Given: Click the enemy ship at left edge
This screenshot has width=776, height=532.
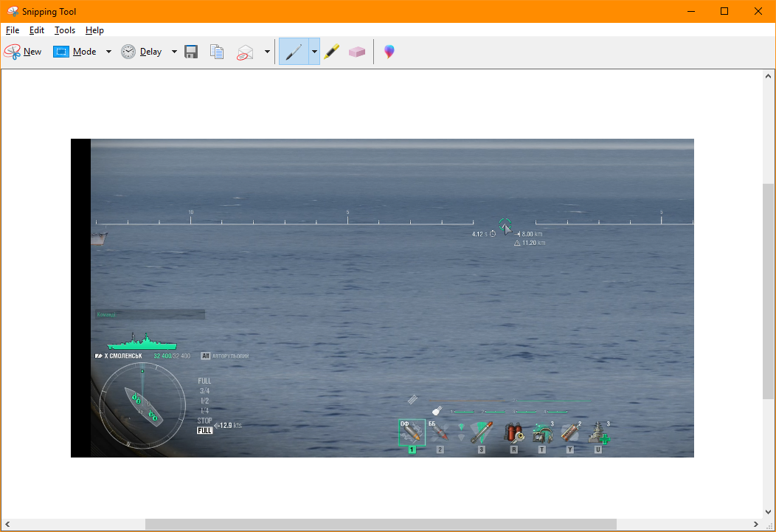Looking at the screenshot, I should (99, 238).
